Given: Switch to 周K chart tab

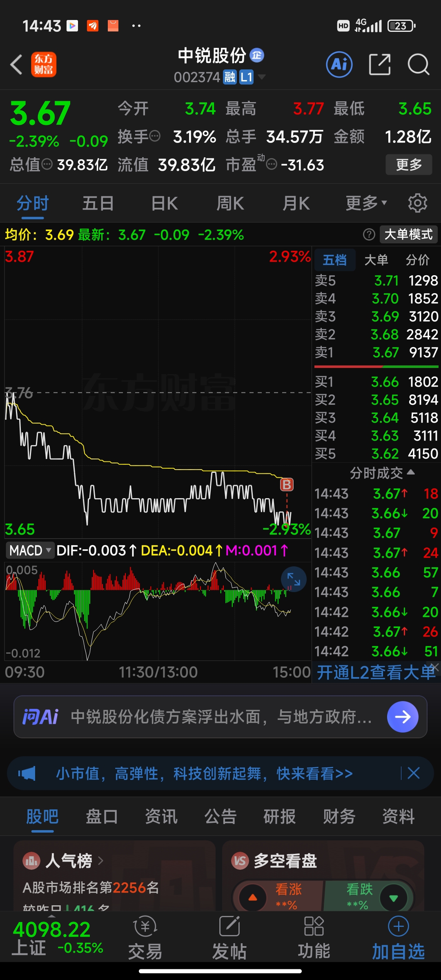Looking at the screenshot, I should (230, 203).
